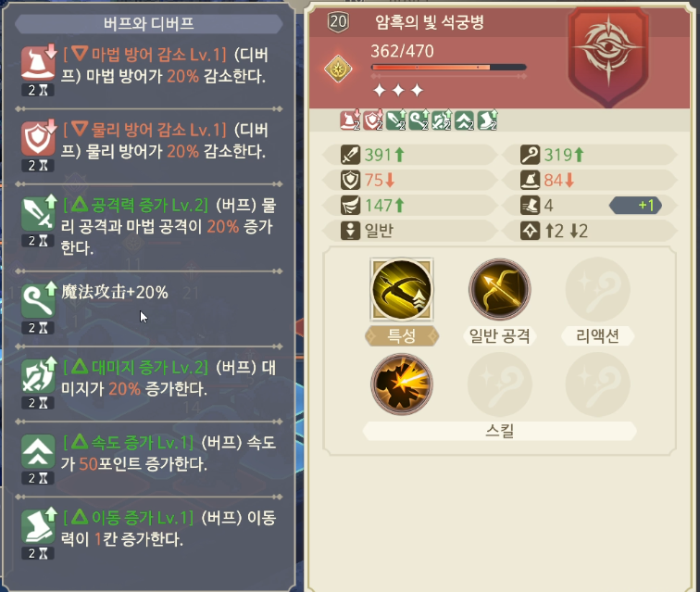Select the 특성 trait tab label

(x=402, y=335)
